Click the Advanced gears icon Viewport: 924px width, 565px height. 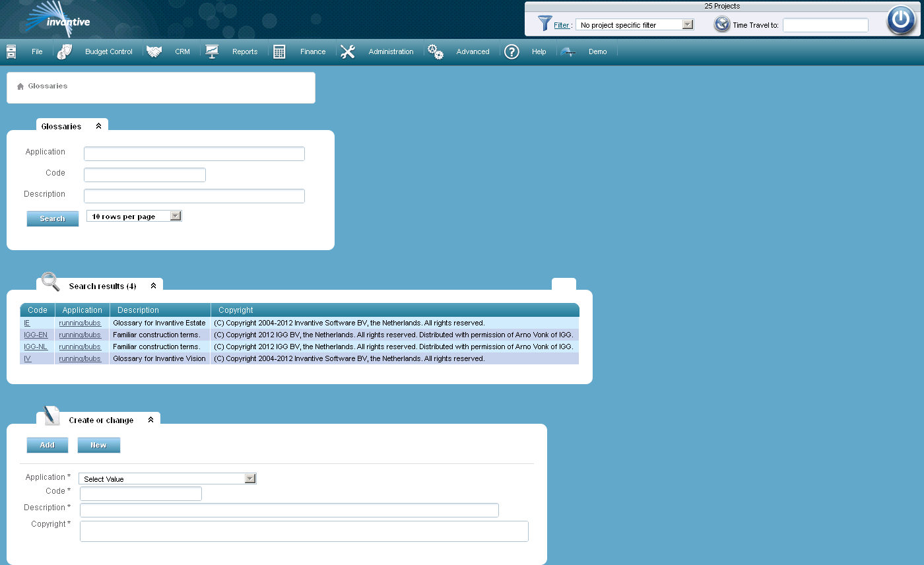(x=436, y=51)
